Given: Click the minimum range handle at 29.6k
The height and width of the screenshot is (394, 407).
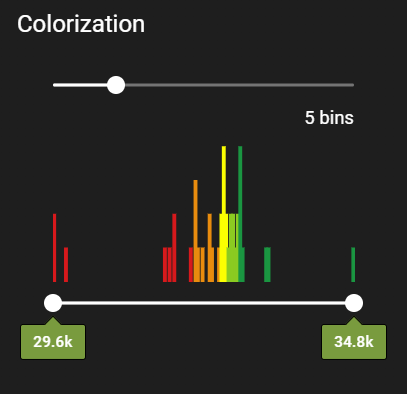Looking at the screenshot, I should pyautogui.click(x=53, y=303).
